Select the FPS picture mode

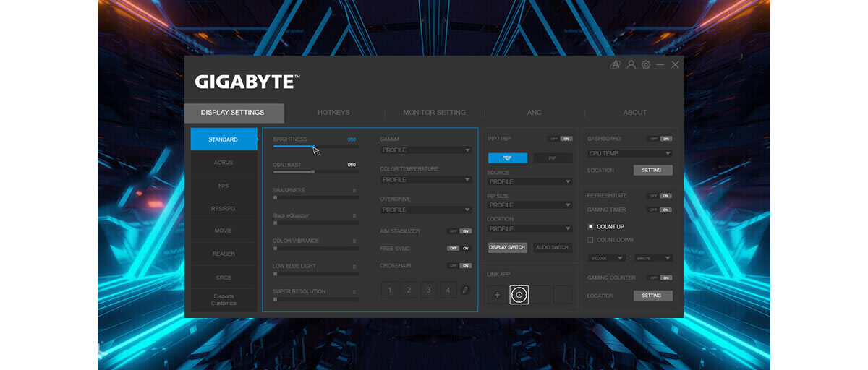(224, 186)
